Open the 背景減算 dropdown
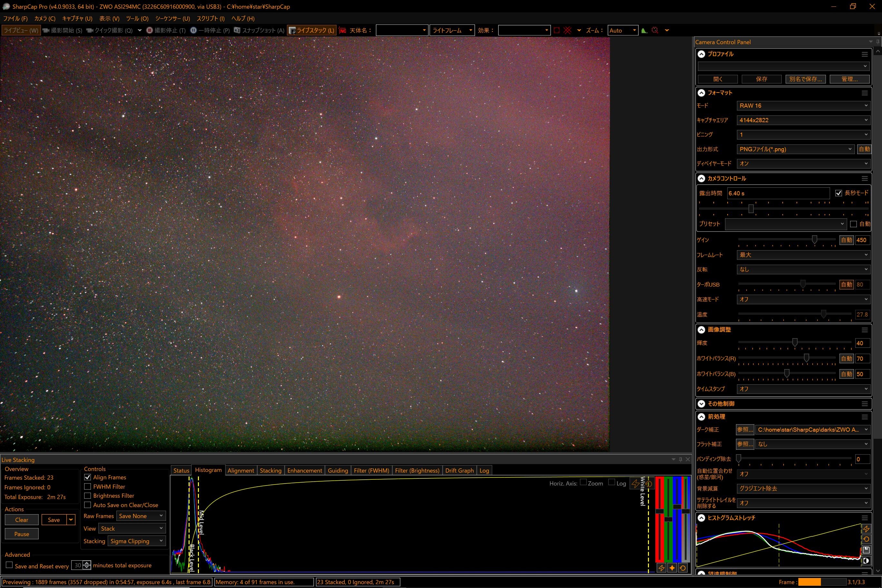The image size is (882, 588). [x=803, y=488]
